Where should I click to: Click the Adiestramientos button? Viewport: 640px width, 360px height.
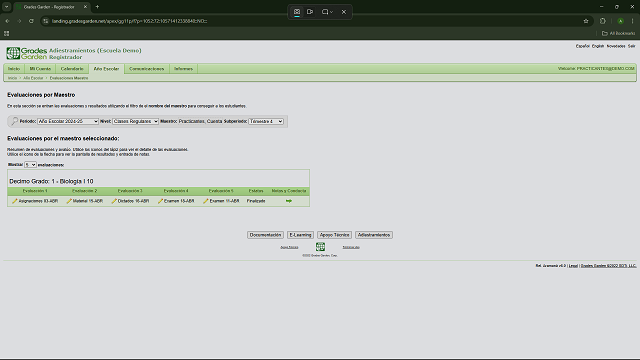tap(374, 235)
